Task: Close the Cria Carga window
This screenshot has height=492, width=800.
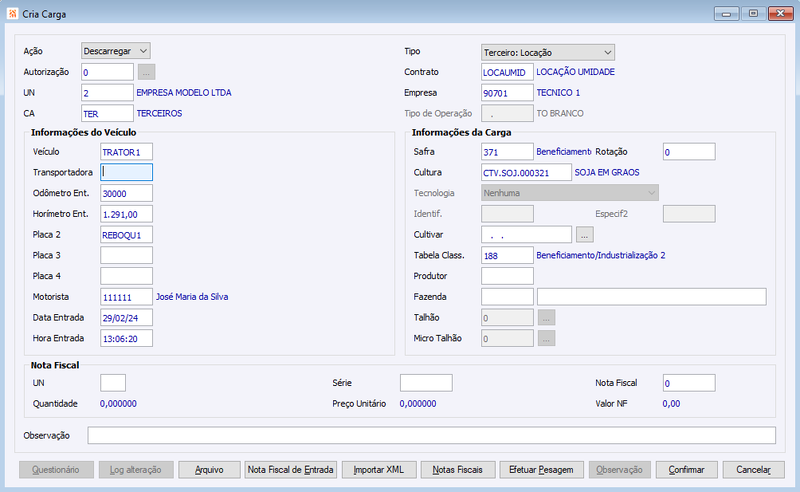Action: 781,13
